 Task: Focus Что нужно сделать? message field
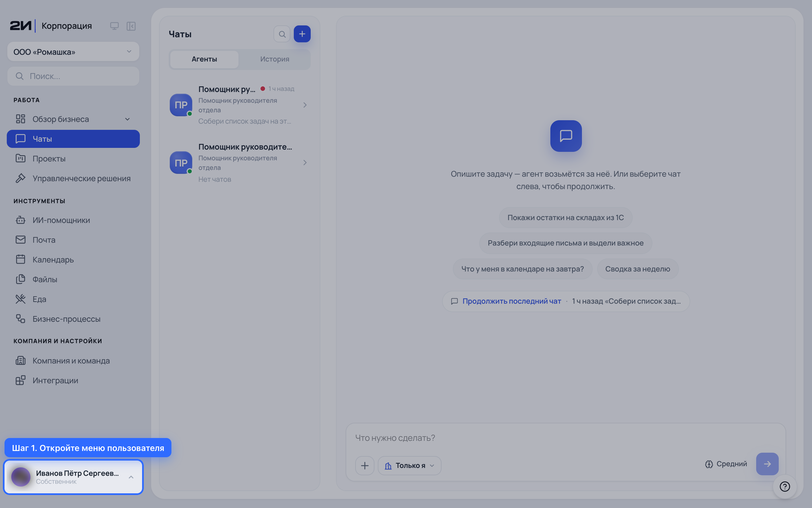pos(565,438)
